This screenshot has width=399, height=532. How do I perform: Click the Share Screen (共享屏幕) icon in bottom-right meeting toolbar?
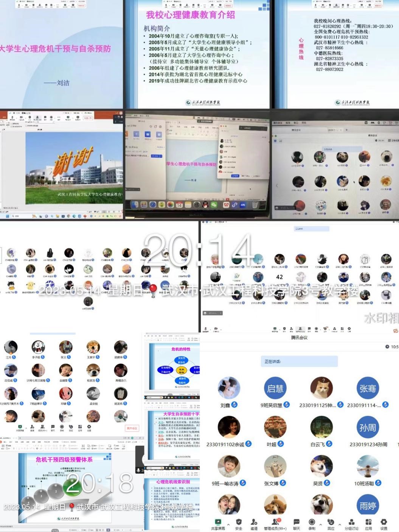[x=217, y=523]
